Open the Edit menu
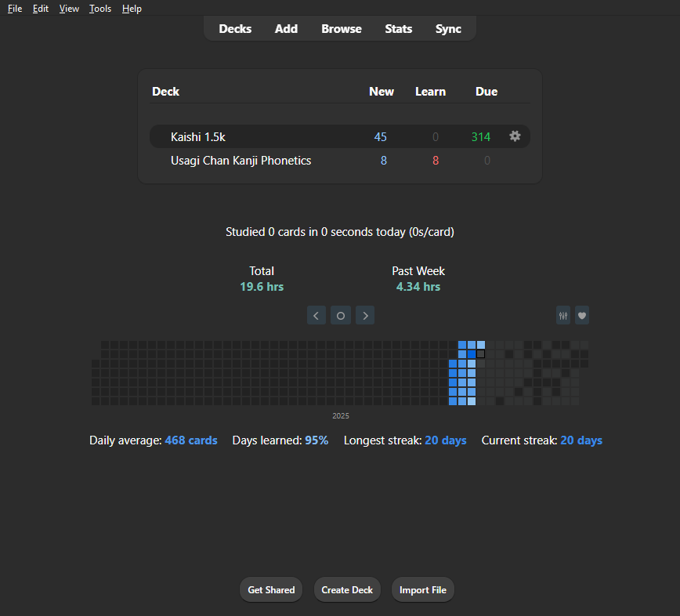680x616 pixels. point(40,9)
